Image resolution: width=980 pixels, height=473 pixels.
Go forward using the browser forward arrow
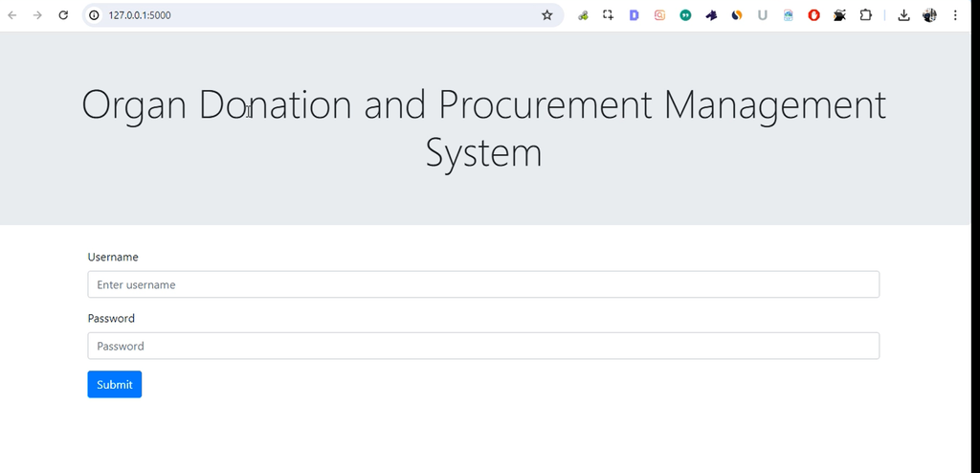37,15
